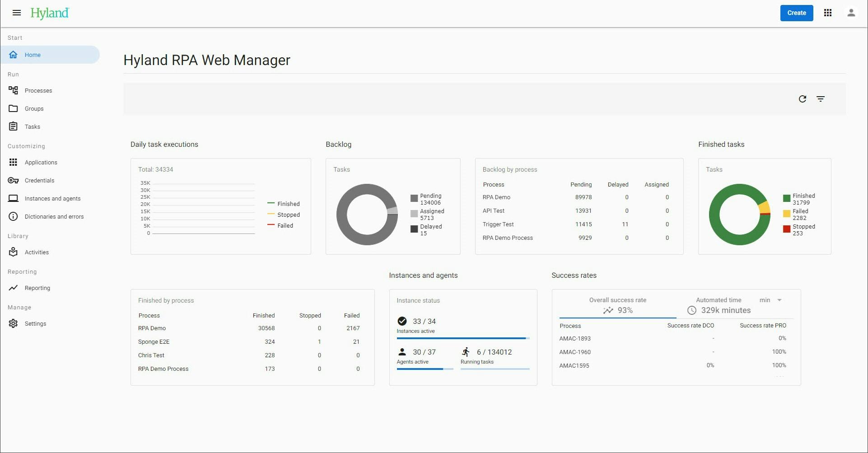Viewport: 868px width, 453px height.
Task: Click the Instances active progress bar
Action: pyautogui.click(x=463, y=338)
